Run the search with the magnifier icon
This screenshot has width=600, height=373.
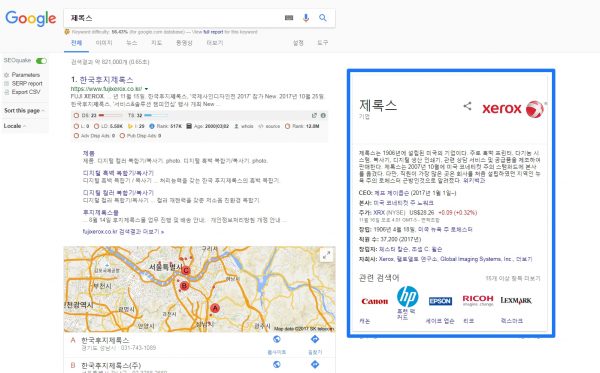click(x=323, y=18)
